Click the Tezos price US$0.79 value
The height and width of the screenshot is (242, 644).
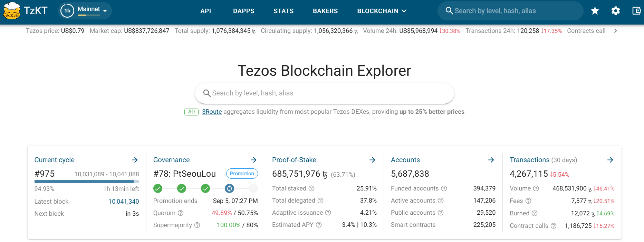point(73,31)
